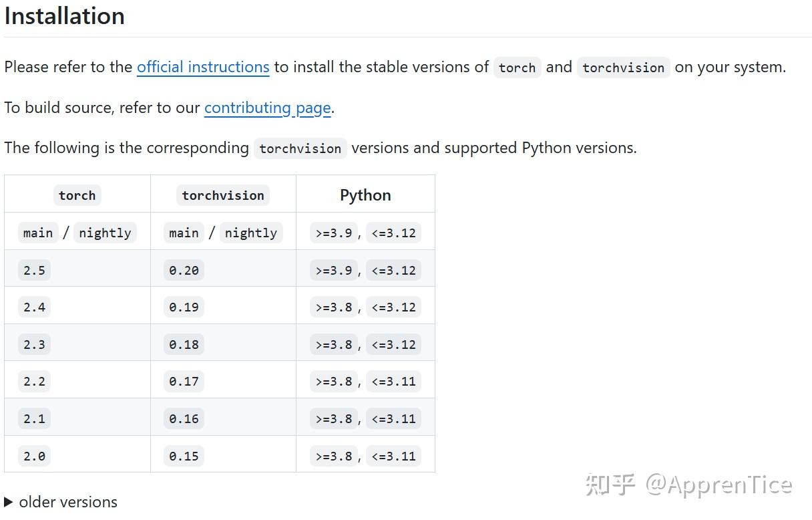Click the torch 2.3 version badge

tap(34, 344)
